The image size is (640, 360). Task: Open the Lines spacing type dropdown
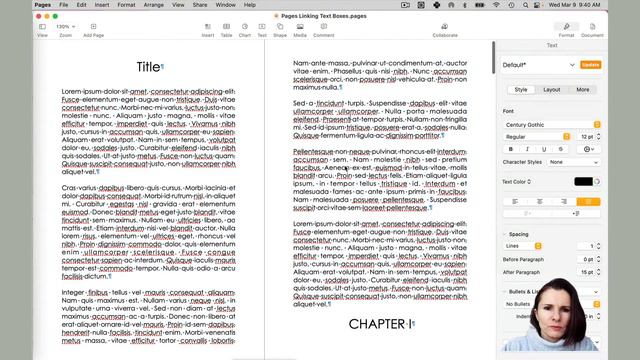522,246
